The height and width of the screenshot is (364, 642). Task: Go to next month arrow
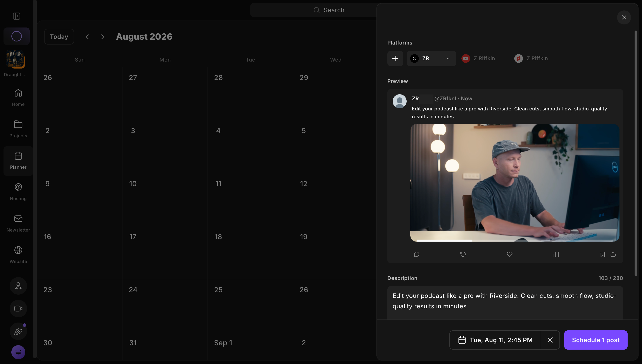[x=103, y=37]
